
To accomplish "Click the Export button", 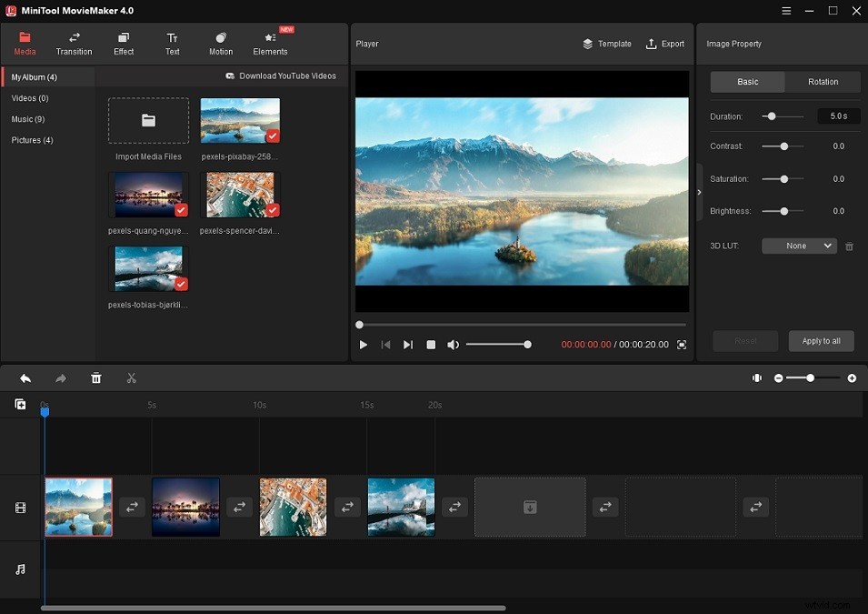I will click(x=664, y=43).
